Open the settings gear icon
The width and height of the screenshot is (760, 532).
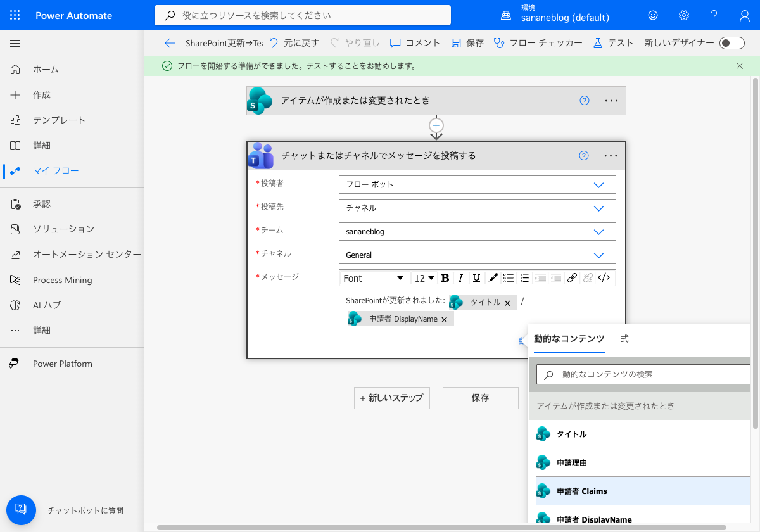pos(684,15)
